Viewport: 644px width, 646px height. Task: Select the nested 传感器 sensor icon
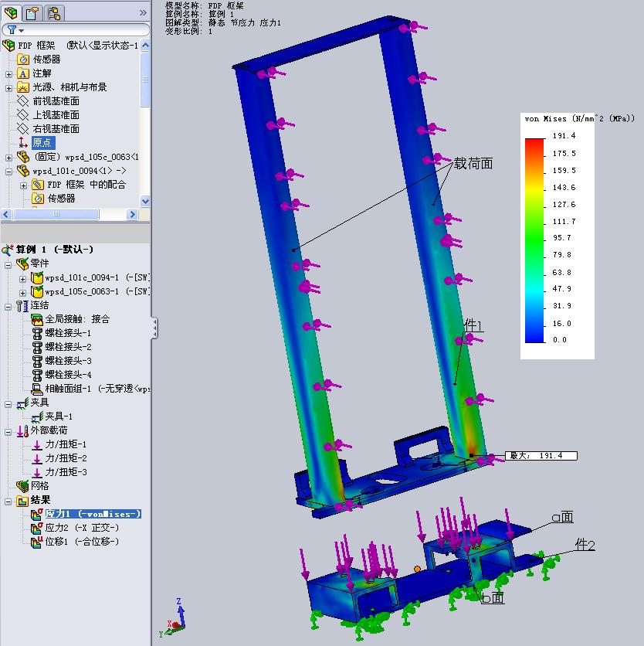click(x=38, y=199)
